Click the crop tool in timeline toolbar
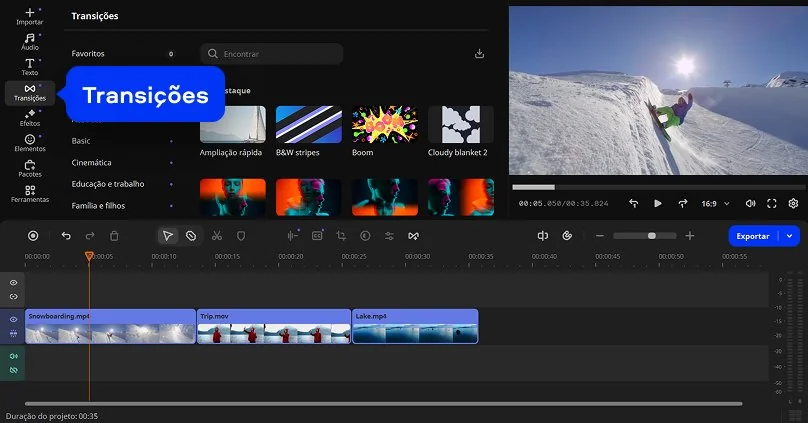The width and height of the screenshot is (808, 423). (341, 236)
